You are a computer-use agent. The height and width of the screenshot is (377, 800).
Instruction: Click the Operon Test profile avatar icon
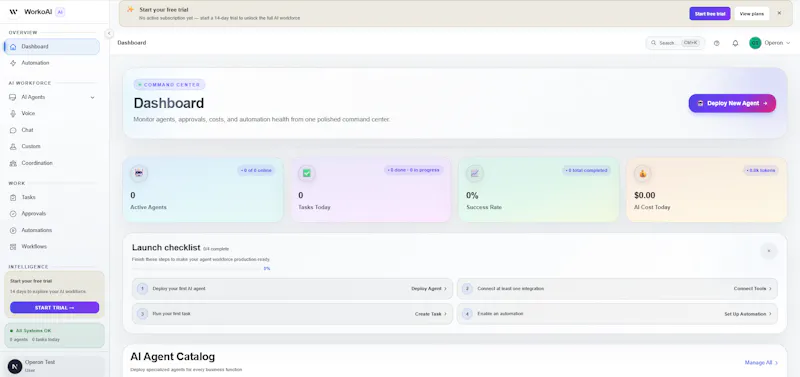click(15, 366)
